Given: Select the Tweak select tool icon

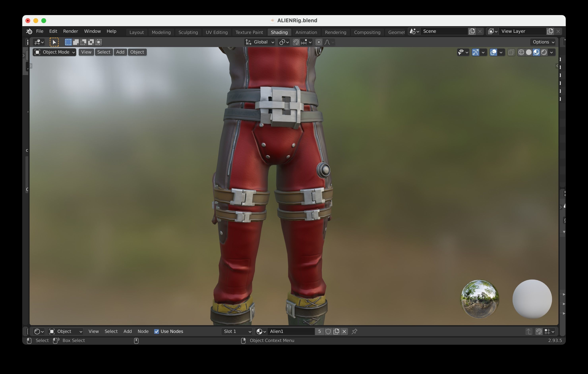Looking at the screenshot, I should [x=54, y=42].
